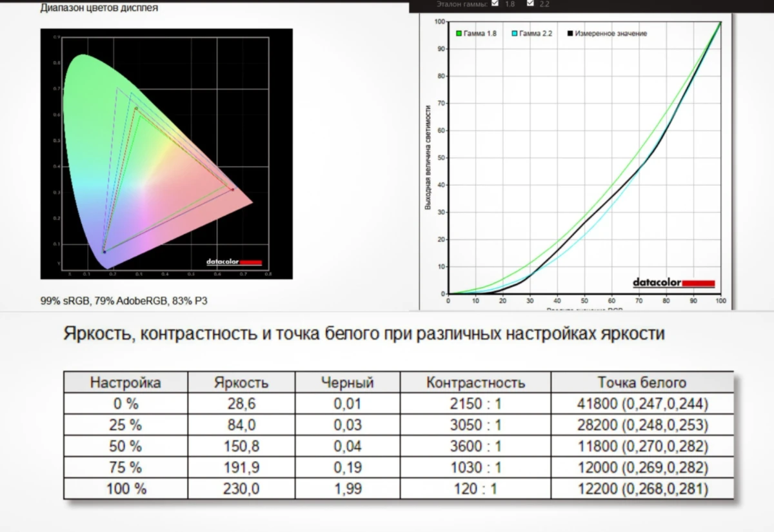Click the black level '1,99' cell
774x532 pixels.
[x=347, y=488]
